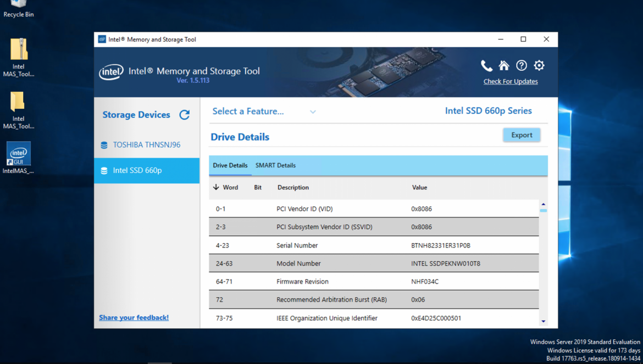This screenshot has height=364, width=643.
Task: Select the Intel SSD 660p device
Action: (147, 170)
